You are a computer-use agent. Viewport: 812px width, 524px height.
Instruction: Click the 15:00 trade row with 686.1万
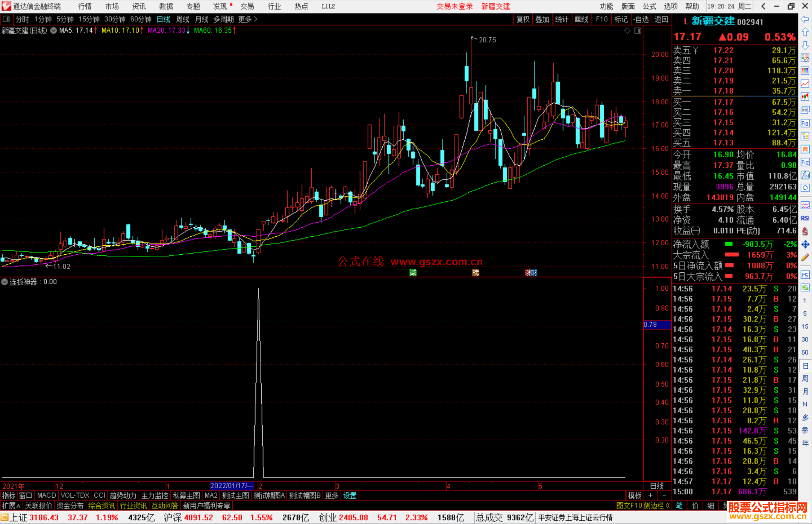pos(735,492)
